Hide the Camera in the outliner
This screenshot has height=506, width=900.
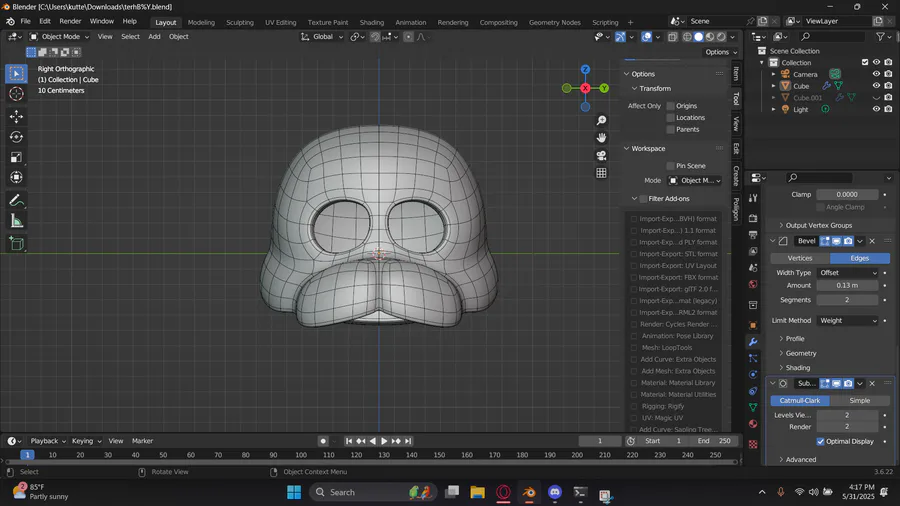pyautogui.click(x=876, y=74)
